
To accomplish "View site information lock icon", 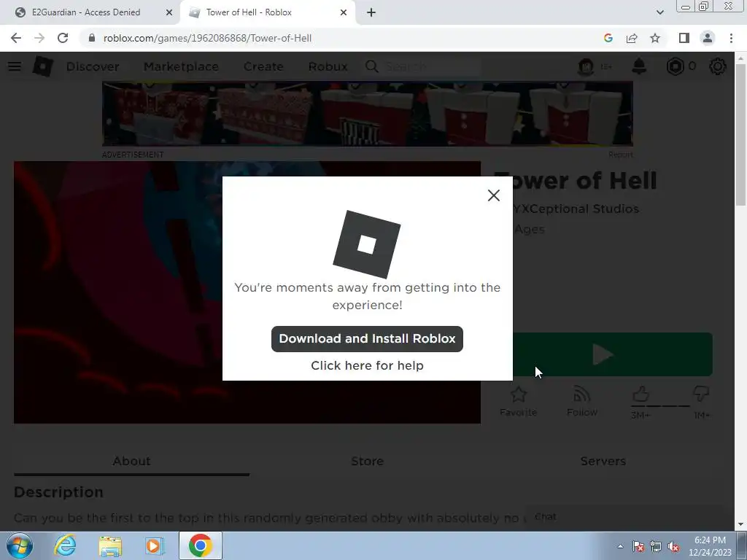I will tap(91, 38).
